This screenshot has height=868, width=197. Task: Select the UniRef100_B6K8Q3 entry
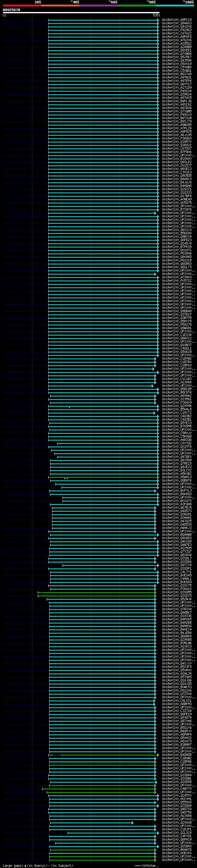pyautogui.click(x=177, y=494)
